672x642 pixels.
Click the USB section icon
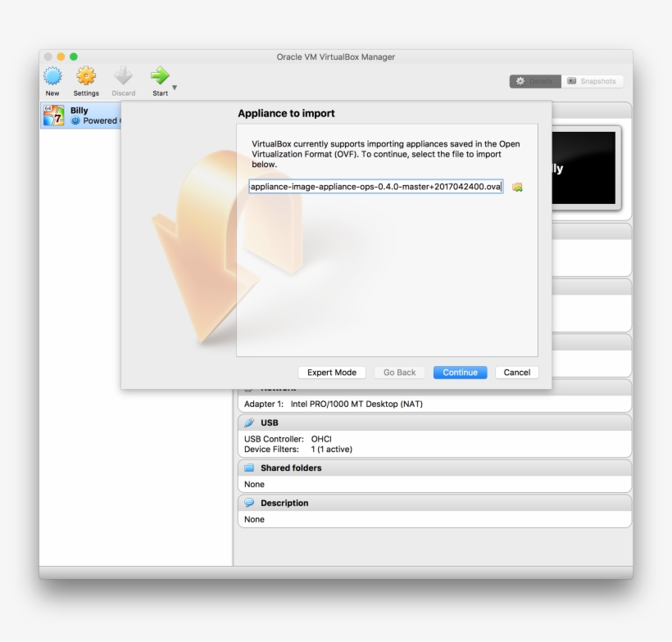(247, 423)
